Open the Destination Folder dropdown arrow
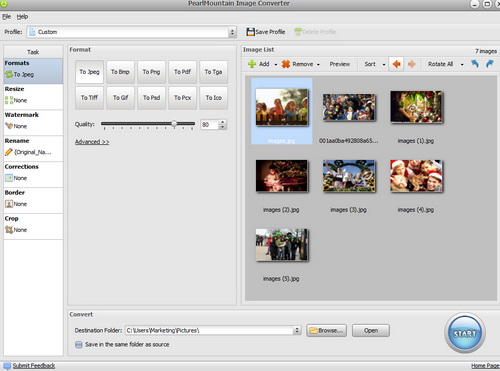 point(297,330)
